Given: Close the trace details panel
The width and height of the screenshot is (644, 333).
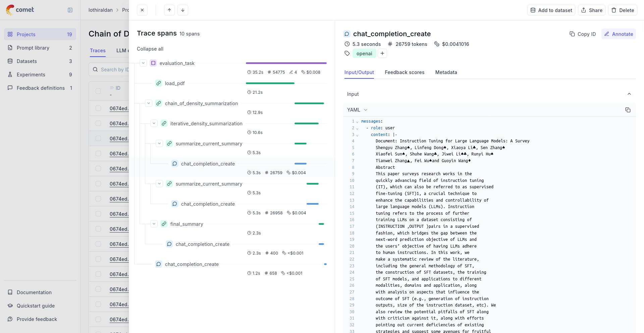Looking at the screenshot, I should coord(142,10).
